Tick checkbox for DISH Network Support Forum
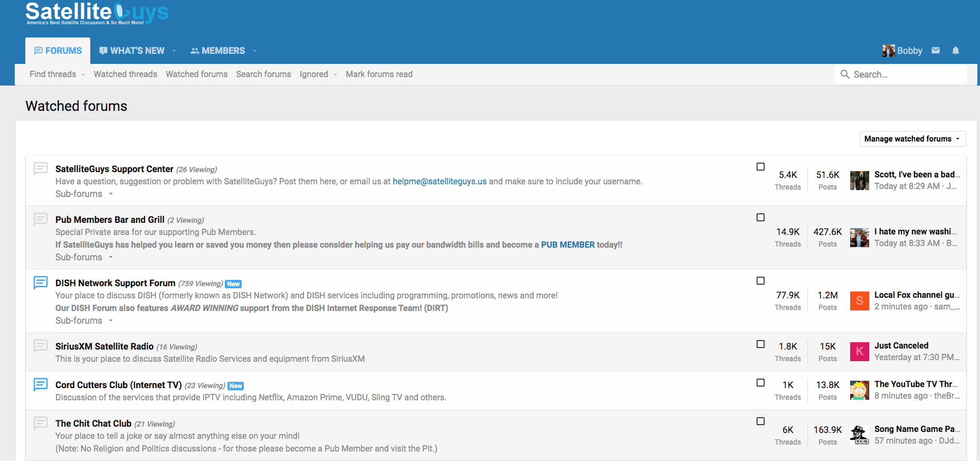This screenshot has width=980, height=461. pos(760,281)
